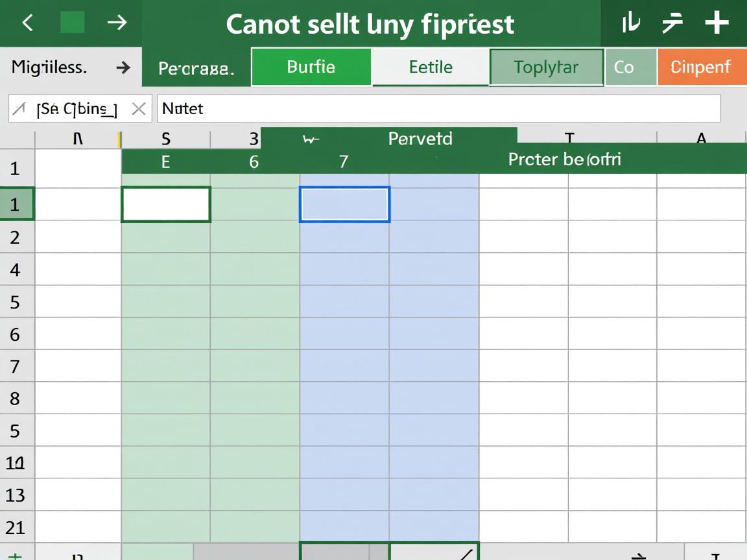Select row header 13
This screenshot has width=747, height=560.
click(16, 495)
